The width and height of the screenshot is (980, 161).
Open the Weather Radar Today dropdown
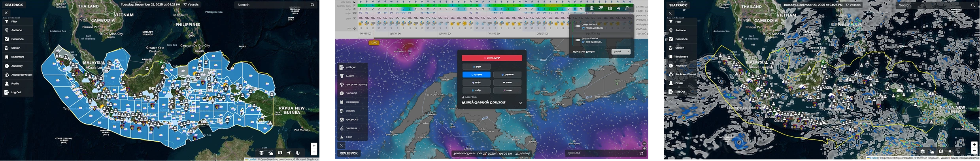621,52
